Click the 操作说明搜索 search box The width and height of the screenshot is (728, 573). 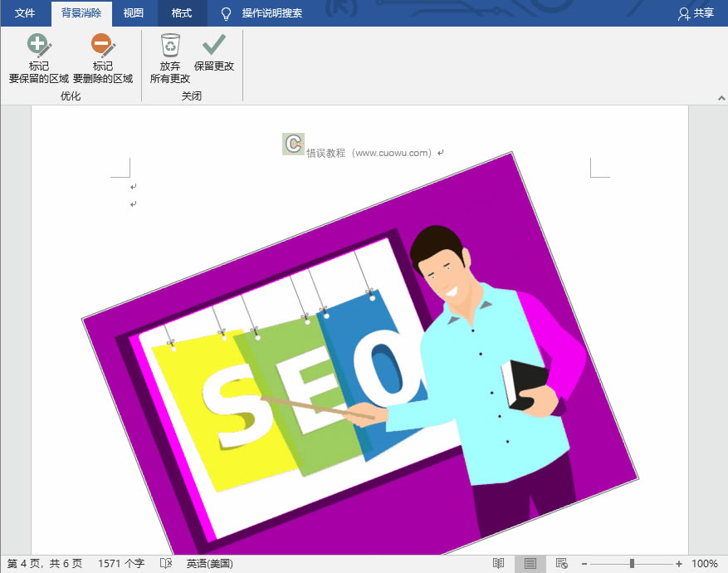click(x=272, y=13)
